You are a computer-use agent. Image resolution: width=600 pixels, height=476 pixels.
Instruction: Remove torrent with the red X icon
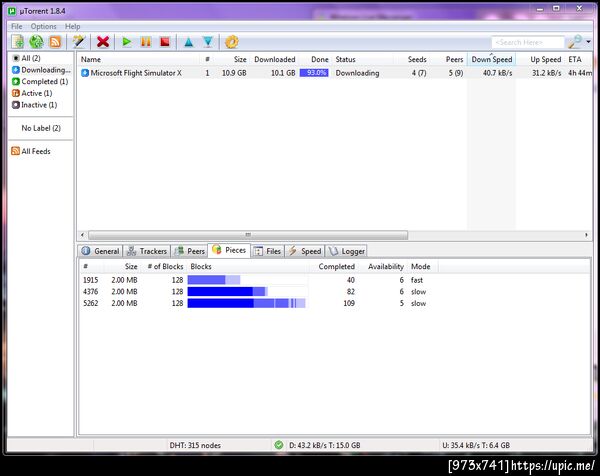103,42
